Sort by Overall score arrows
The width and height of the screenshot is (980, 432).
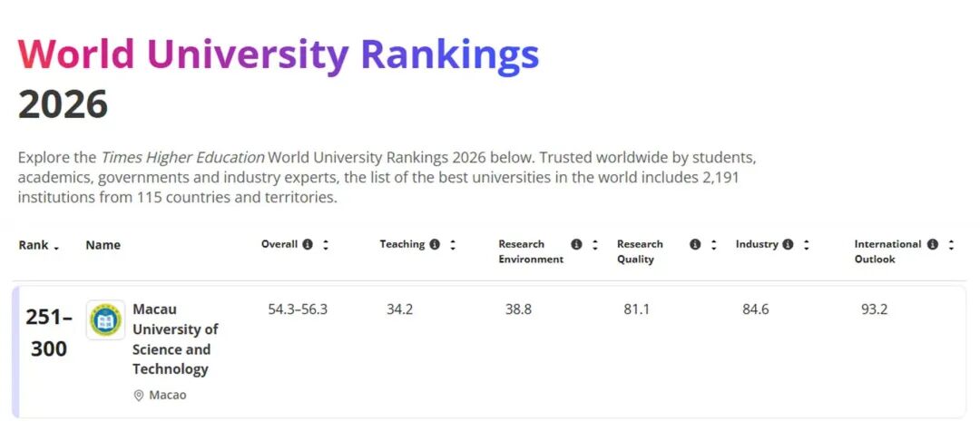(x=326, y=245)
